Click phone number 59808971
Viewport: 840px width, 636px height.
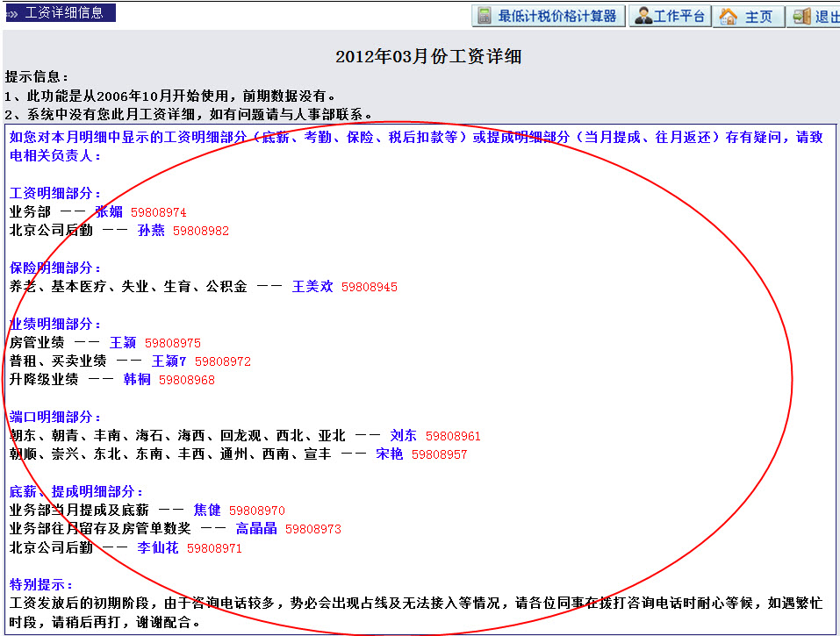(x=214, y=549)
